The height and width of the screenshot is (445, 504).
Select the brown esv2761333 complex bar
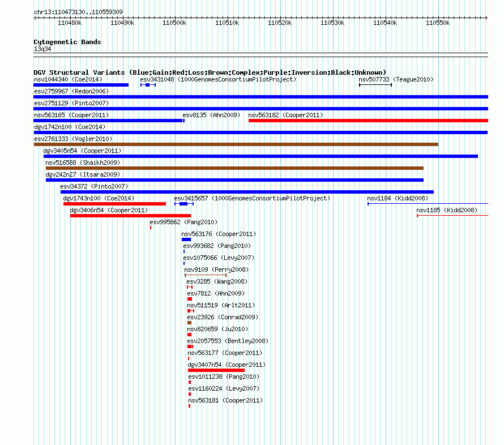[x=236, y=144]
